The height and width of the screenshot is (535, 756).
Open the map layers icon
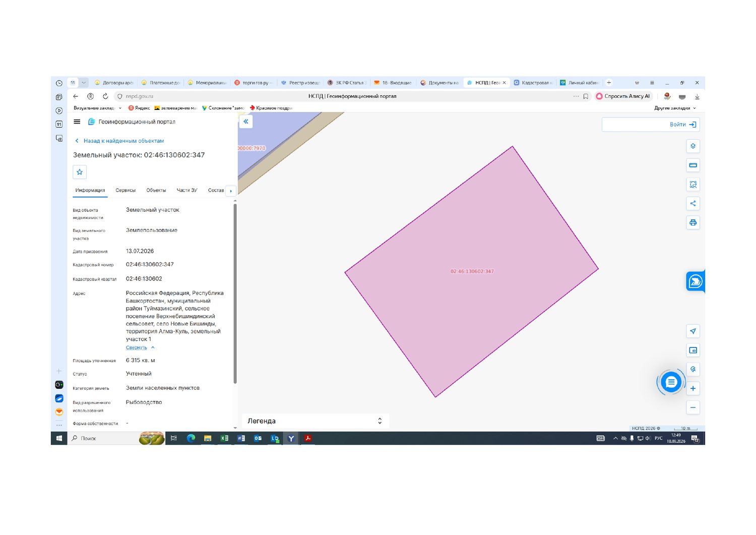tap(693, 146)
